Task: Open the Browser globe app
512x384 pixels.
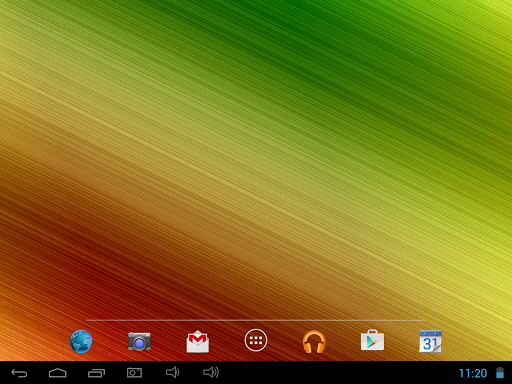Action: 81,341
